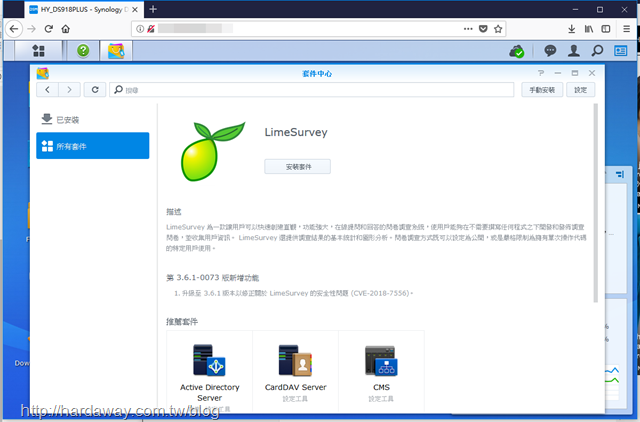Click the LimeSurvey lime logo
640x422 pixels.
[213, 151]
